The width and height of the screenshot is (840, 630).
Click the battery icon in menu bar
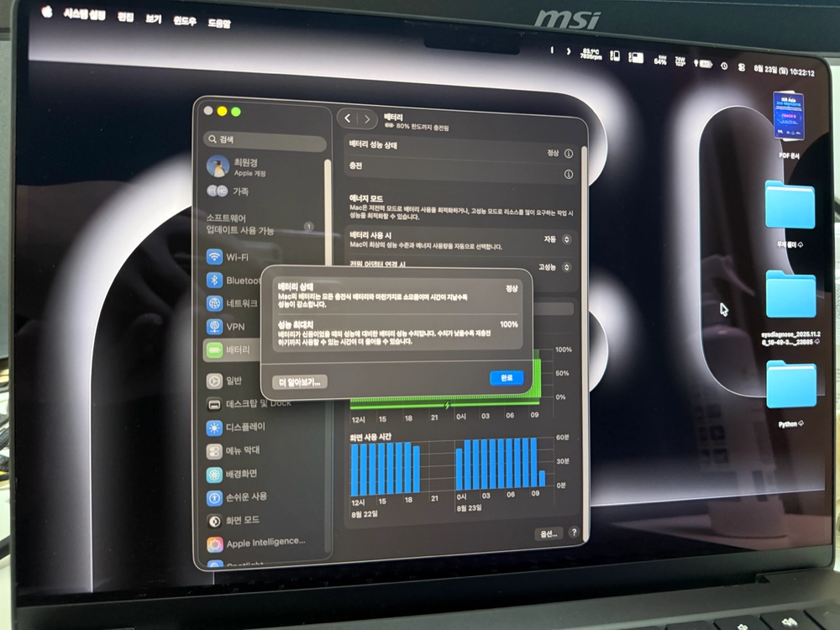(x=703, y=64)
